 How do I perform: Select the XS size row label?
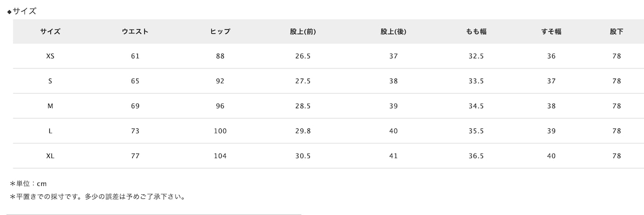pyautogui.click(x=50, y=56)
